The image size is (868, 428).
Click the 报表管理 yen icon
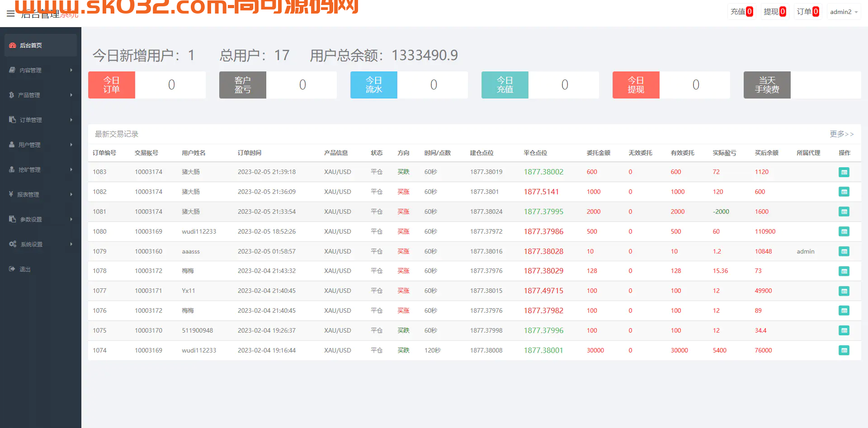tap(11, 194)
